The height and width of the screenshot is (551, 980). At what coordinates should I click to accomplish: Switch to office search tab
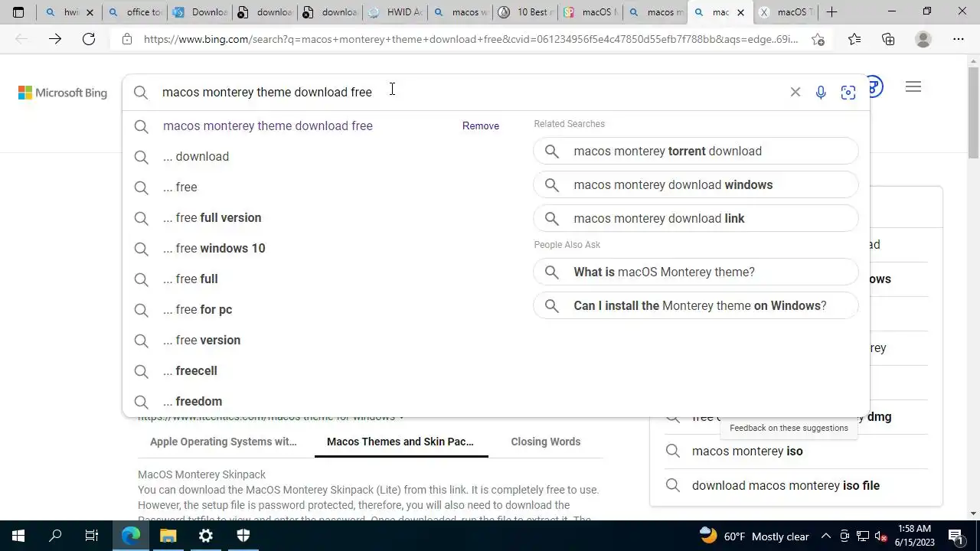click(x=136, y=12)
